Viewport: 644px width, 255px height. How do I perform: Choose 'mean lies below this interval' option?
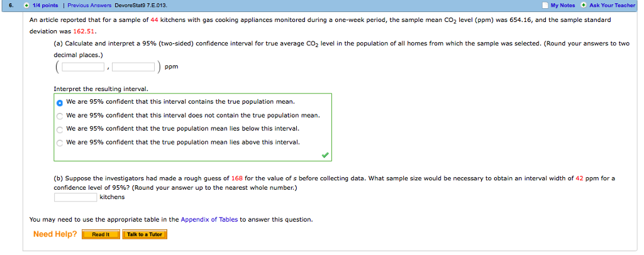coord(60,129)
